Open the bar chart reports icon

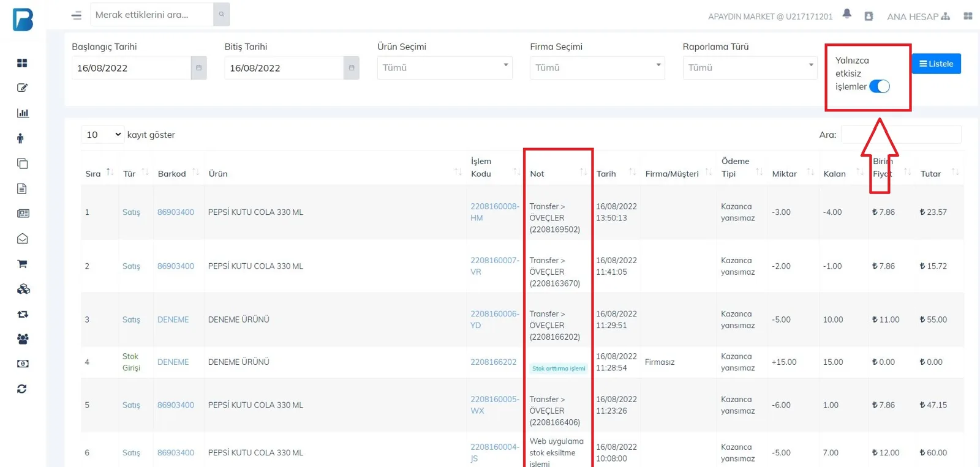pyautogui.click(x=23, y=113)
